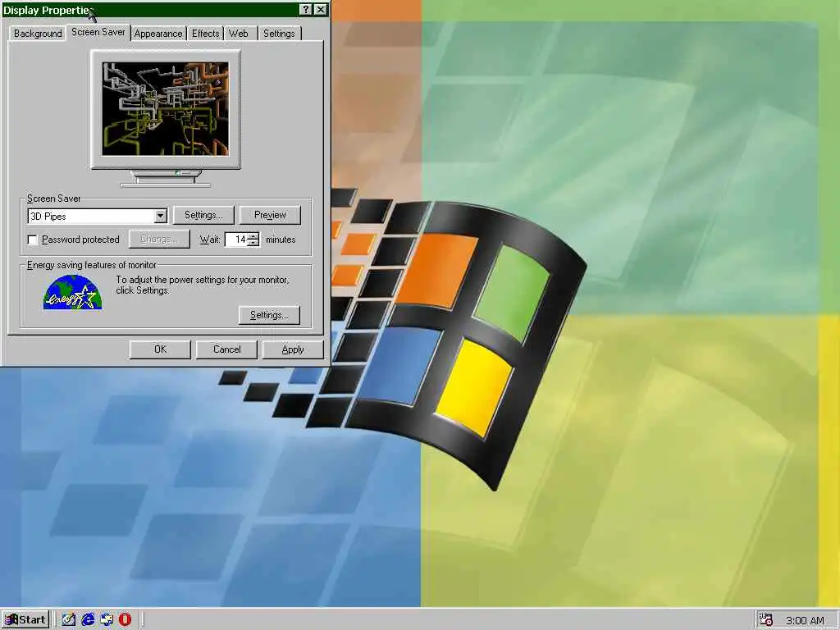The width and height of the screenshot is (840, 630).
Task: Open the Web tab
Action: [239, 33]
